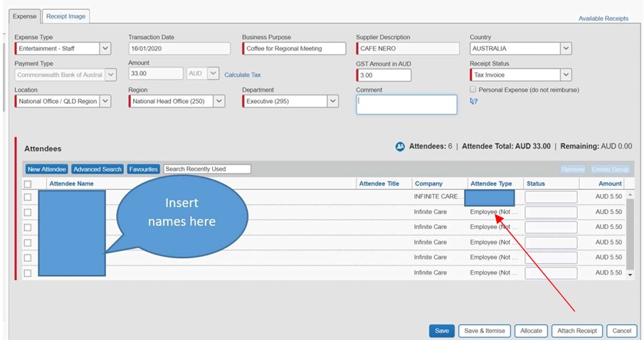
Task: Sort by Attendee Name column header
Action: click(x=71, y=184)
